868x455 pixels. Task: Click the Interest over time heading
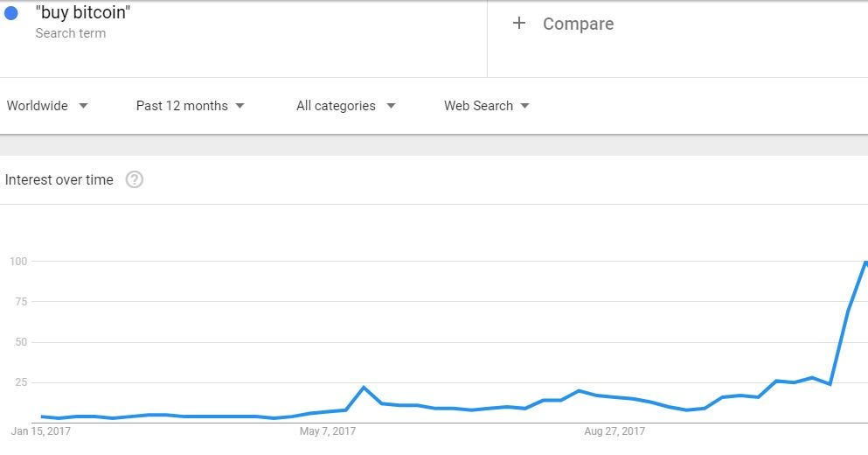(59, 179)
